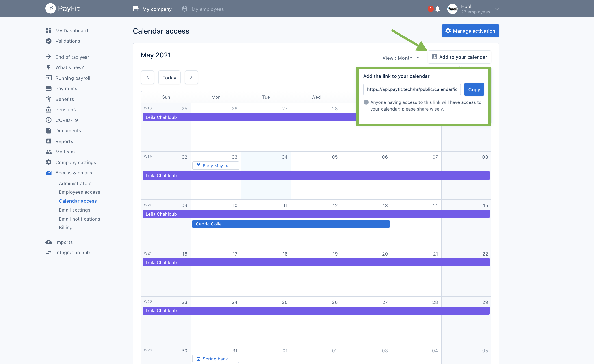Click the May 2021 heading

point(156,55)
